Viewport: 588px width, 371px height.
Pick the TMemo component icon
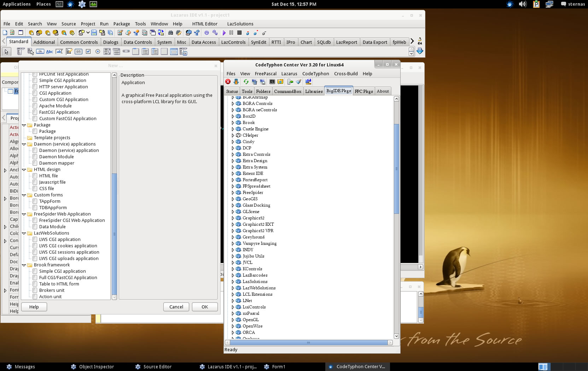pos(69,52)
